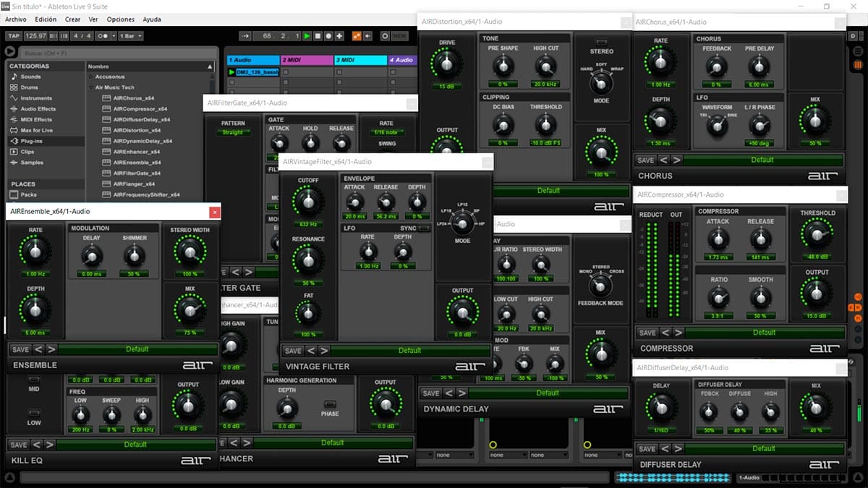
Task: Toggle the metronome in the control bar
Action: (103, 35)
